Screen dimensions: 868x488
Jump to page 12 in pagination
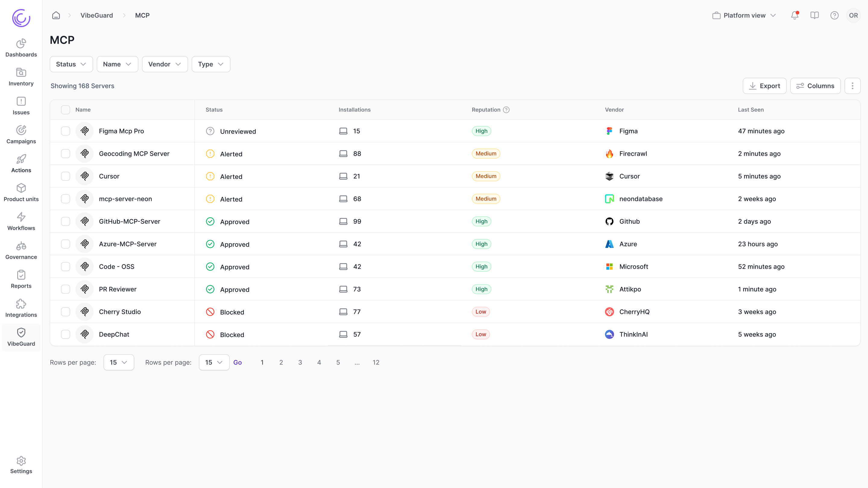[x=376, y=362]
